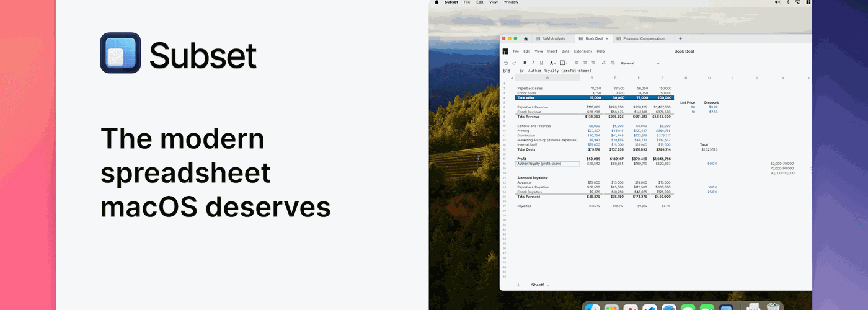Open Safari from the dock
This screenshot has width=868, height=310.
[x=668, y=308]
